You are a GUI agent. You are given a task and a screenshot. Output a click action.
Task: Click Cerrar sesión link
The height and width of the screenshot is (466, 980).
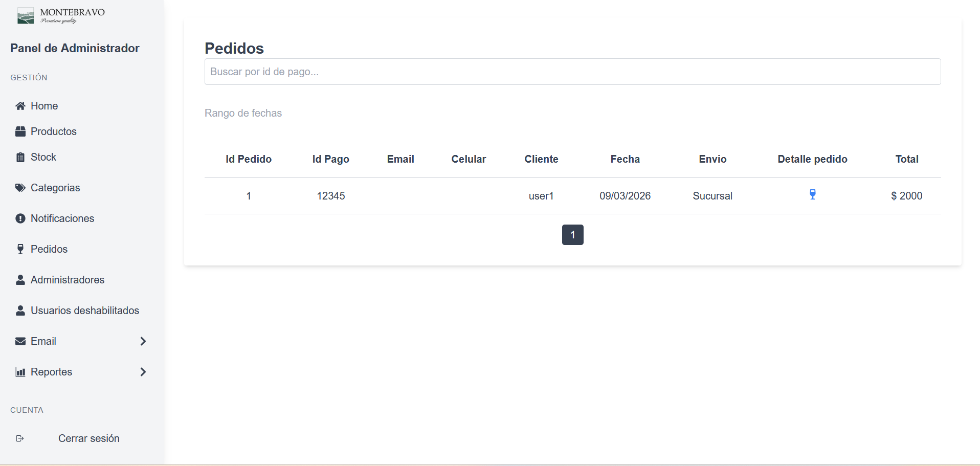[x=88, y=438]
